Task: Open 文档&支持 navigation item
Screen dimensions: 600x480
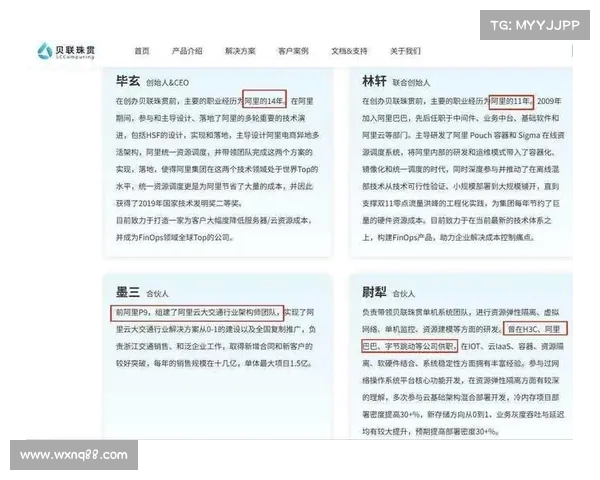Action: (x=349, y=51)
